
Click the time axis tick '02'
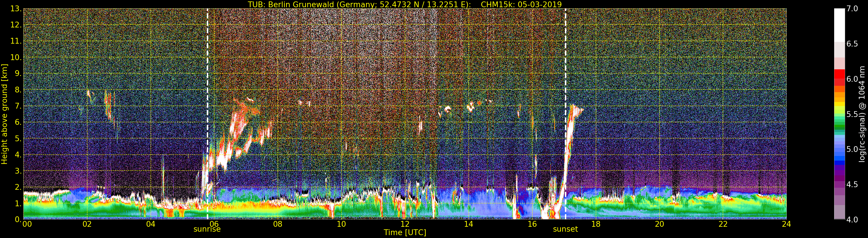click(87, 224)
